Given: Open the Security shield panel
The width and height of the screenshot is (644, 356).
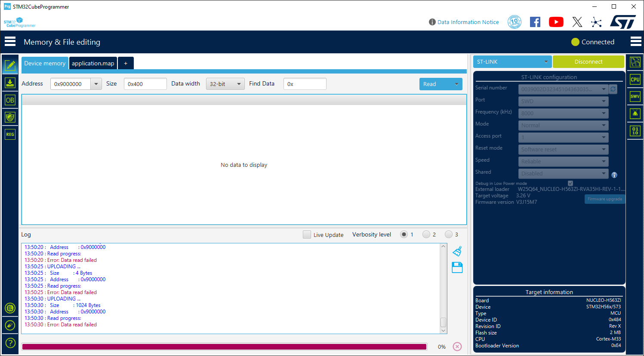Looking at the screenshot, I should tap(9, 117).
